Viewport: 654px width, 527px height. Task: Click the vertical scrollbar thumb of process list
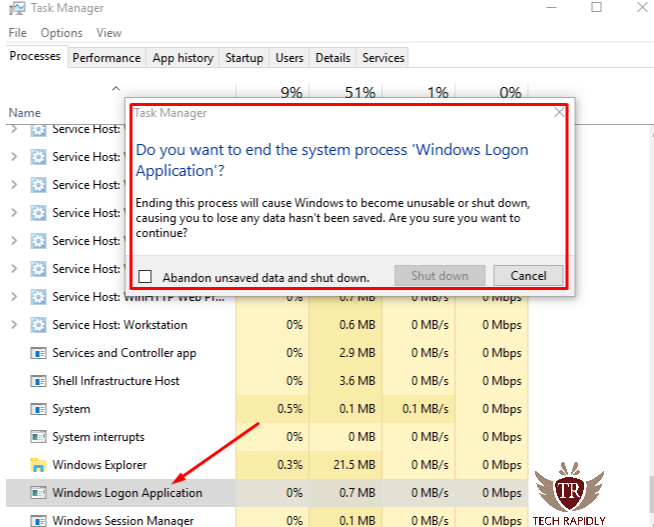651,496
